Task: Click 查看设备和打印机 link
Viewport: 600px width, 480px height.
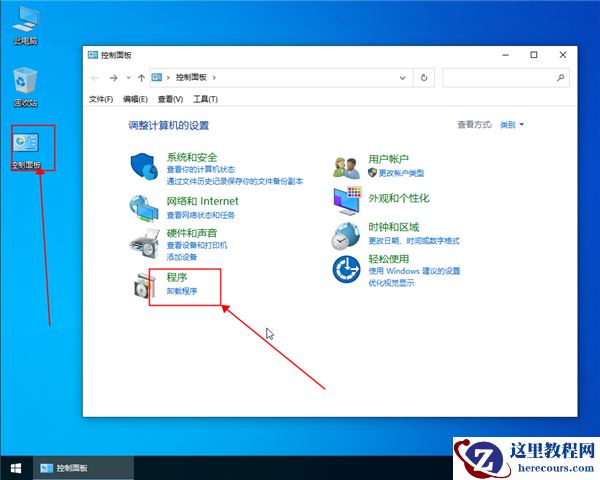Action: 197,245
